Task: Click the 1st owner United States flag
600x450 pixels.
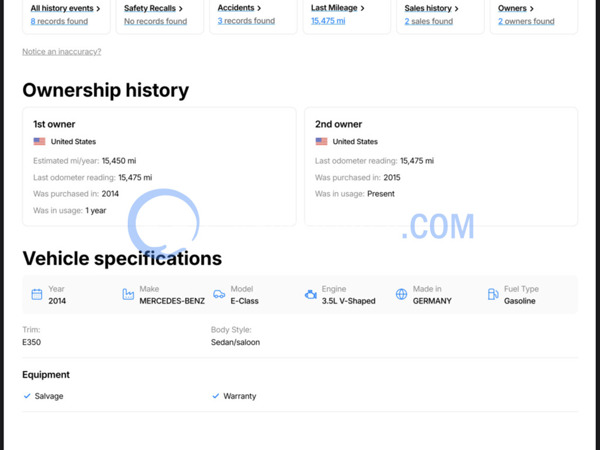Action: click(40, 142)
